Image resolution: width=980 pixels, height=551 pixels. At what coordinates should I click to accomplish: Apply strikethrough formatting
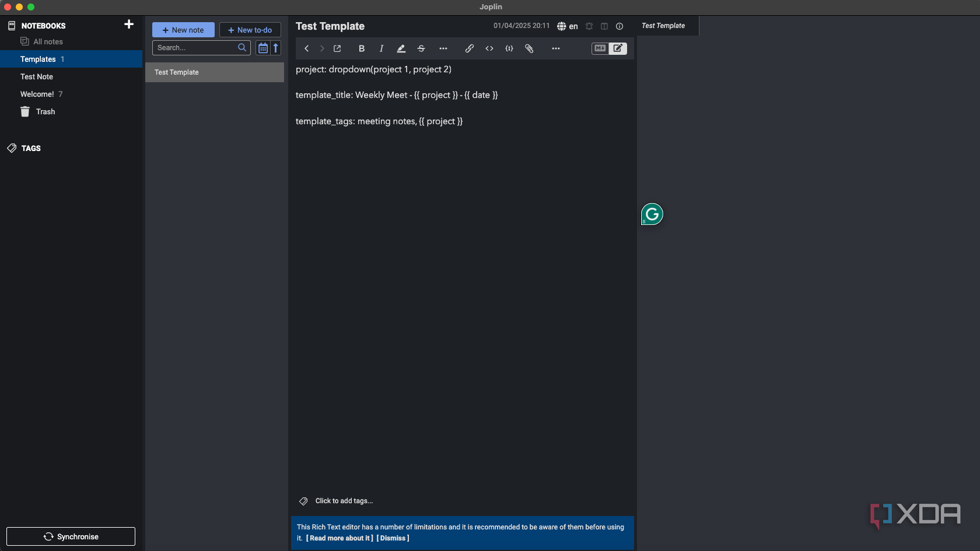click(x=421, y=48)
